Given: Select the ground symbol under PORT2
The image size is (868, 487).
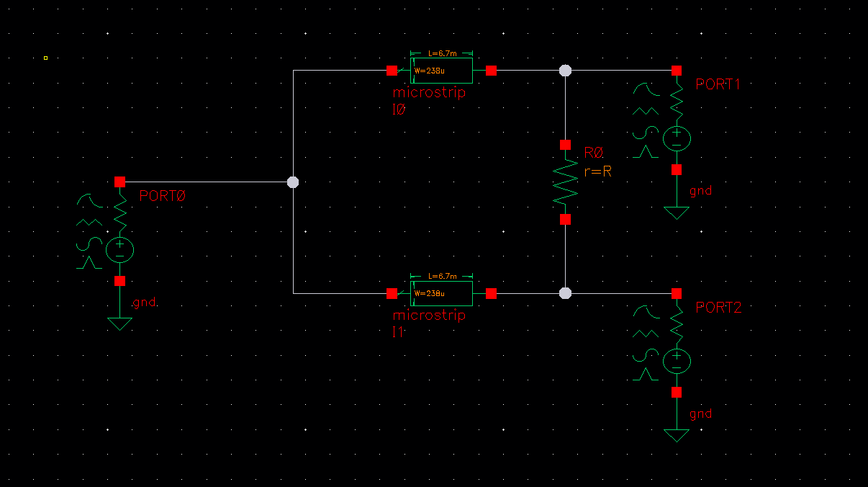Looking at the screenshot, I should point(677,435).
